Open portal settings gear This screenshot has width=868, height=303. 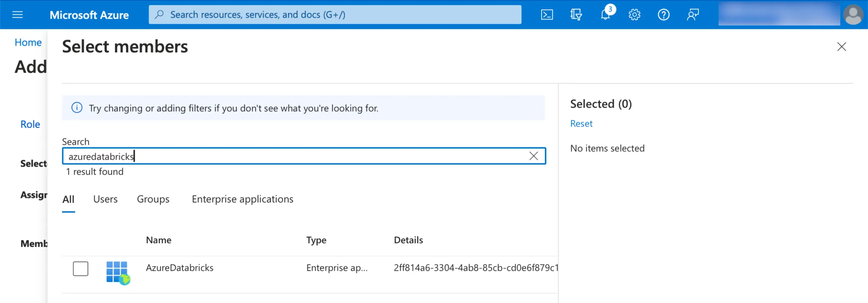click(634, 15)
